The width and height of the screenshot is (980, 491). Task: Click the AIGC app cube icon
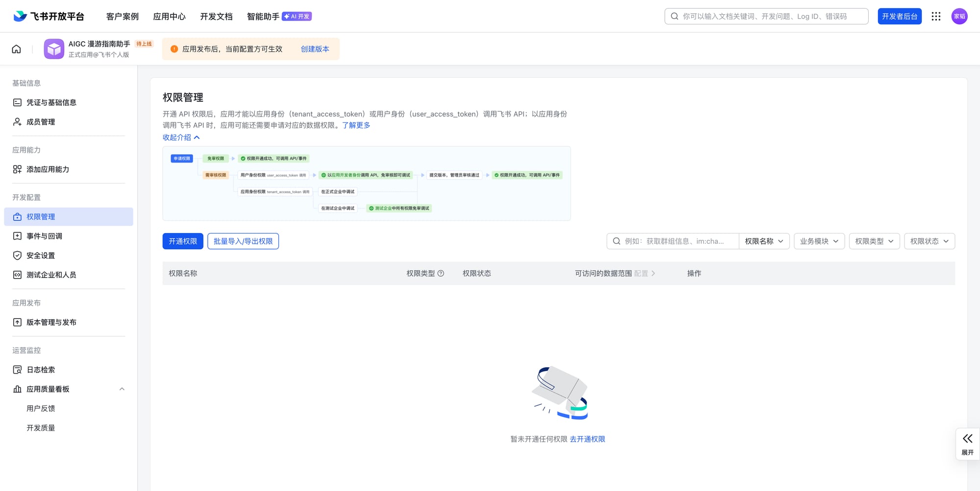pos(54,49)
